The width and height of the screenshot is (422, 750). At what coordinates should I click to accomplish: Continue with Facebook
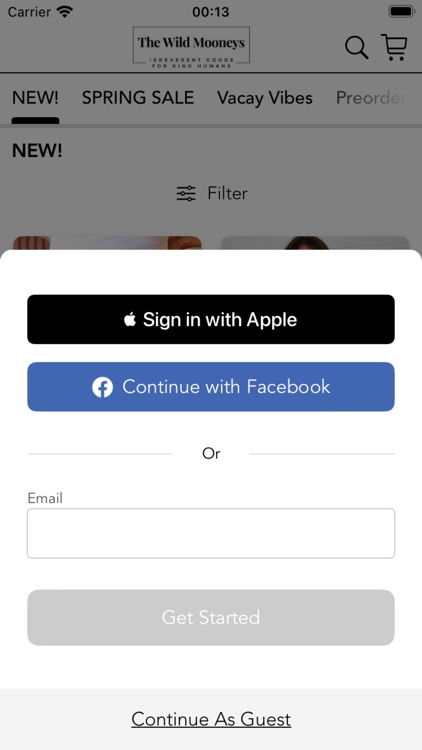[211, 386]
